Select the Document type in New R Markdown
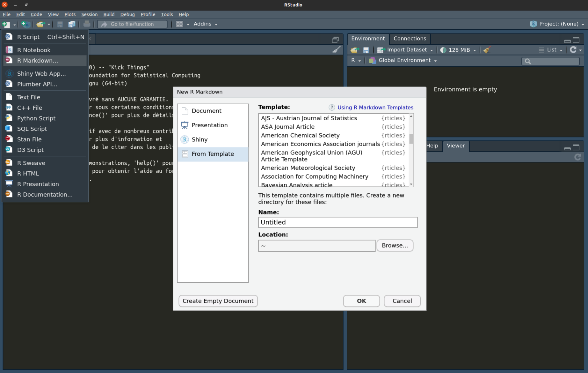The image size is (588, 373). pyautogui.click(x=213, y=111)
